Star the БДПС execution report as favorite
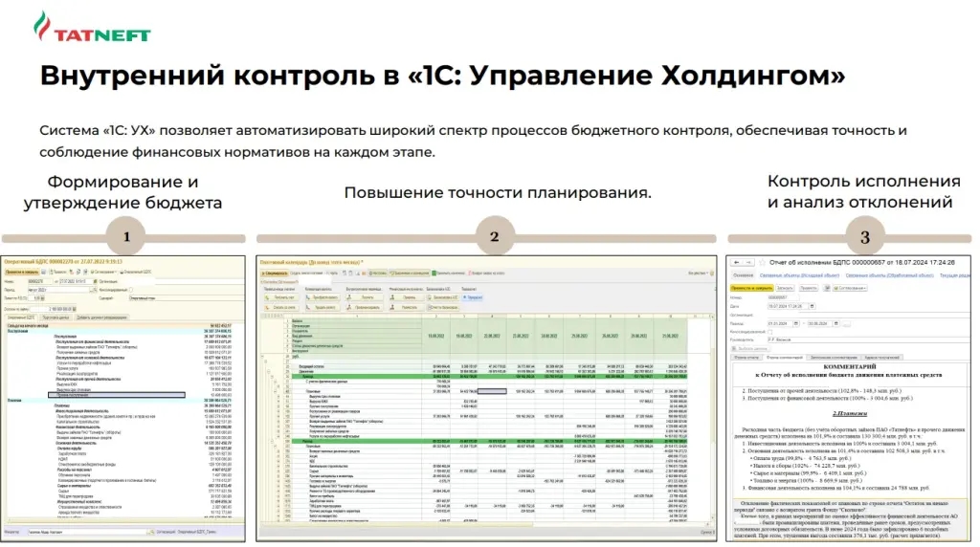The width and height of the screenshot is (980, 547). coord(762,262)
